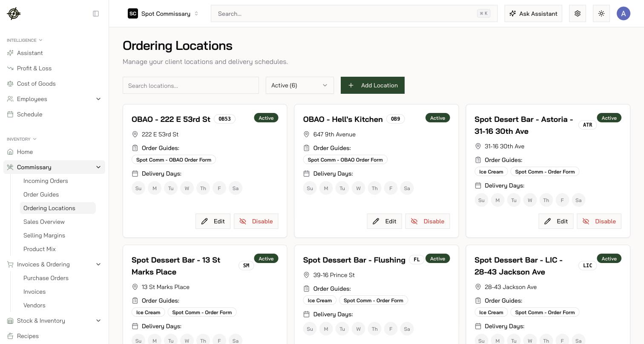Toggle Sunday delivery for OBAO - 222 E 53rd St
This screenshot has height=344, width=644.
(138, 188)
